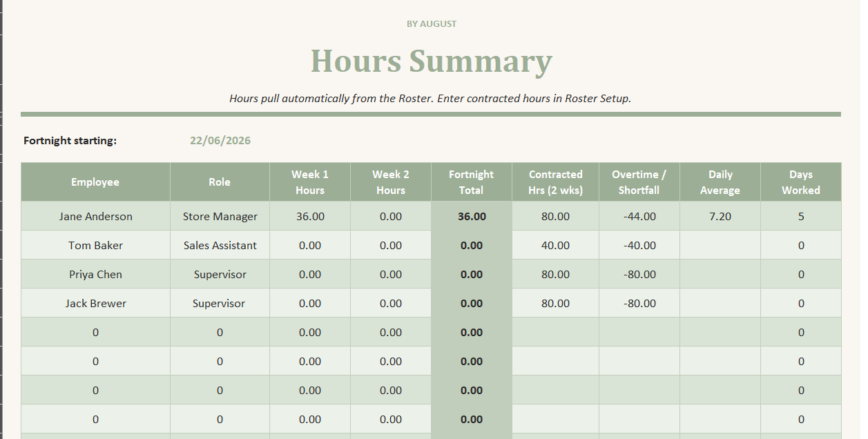Click the Week 1 Hours header
The width and height of the screenshot is (868, 439).
[x=310, y=182]
